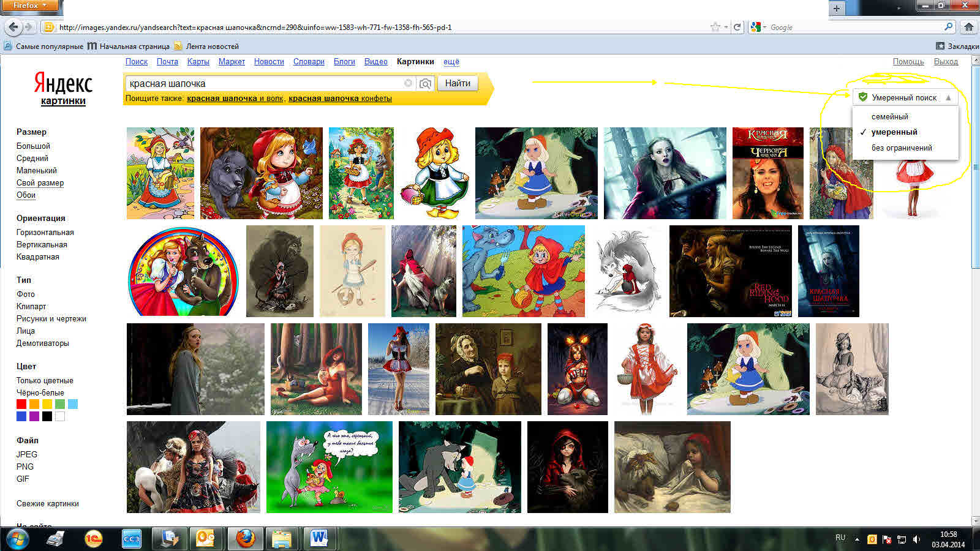Click the Яндекс logo

point(63,83)
